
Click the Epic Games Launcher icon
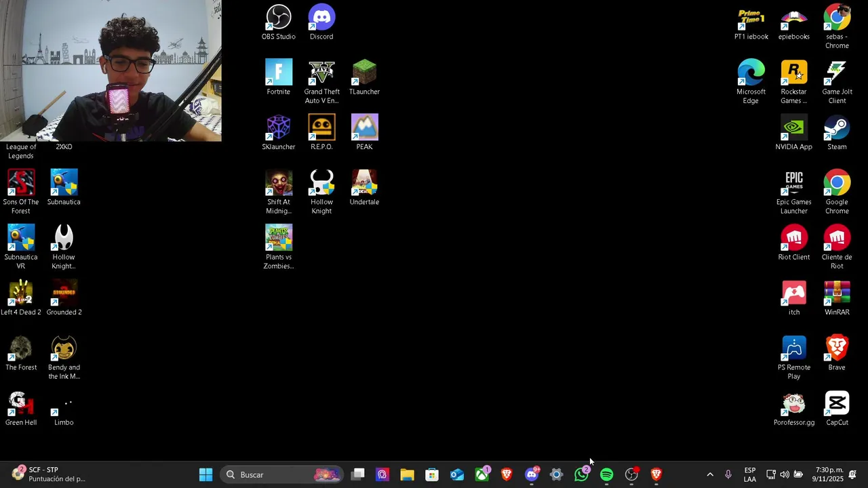[x=794, y=192]
